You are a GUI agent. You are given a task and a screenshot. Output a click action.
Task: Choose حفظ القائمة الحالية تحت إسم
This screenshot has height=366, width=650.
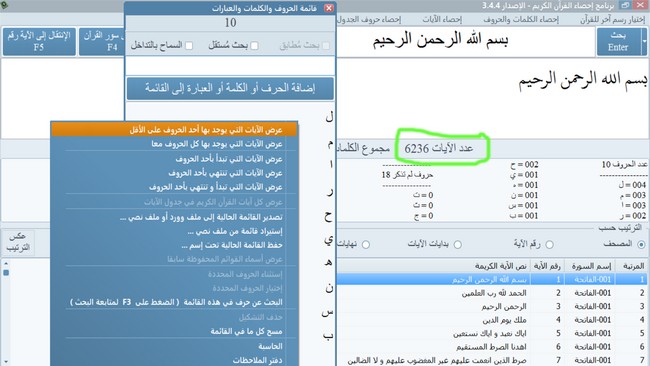(174, 245)
